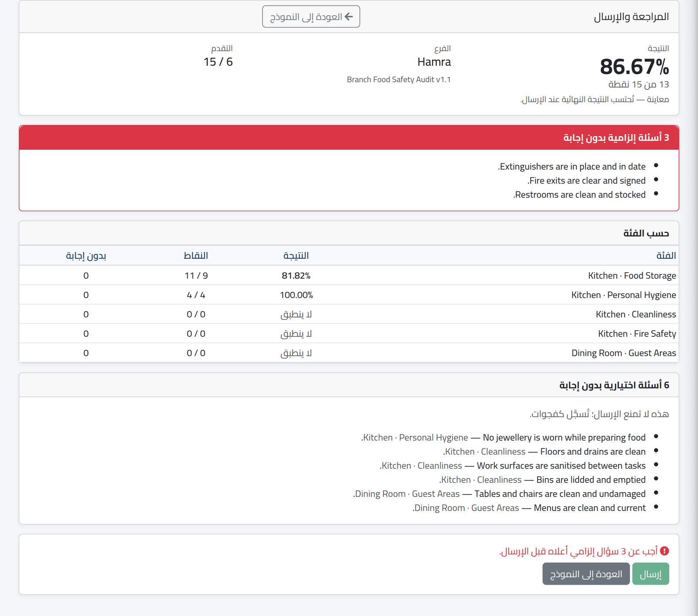Click Restrooms are clean and stocked item
This screenshot has height=616, width=698.
579,195
